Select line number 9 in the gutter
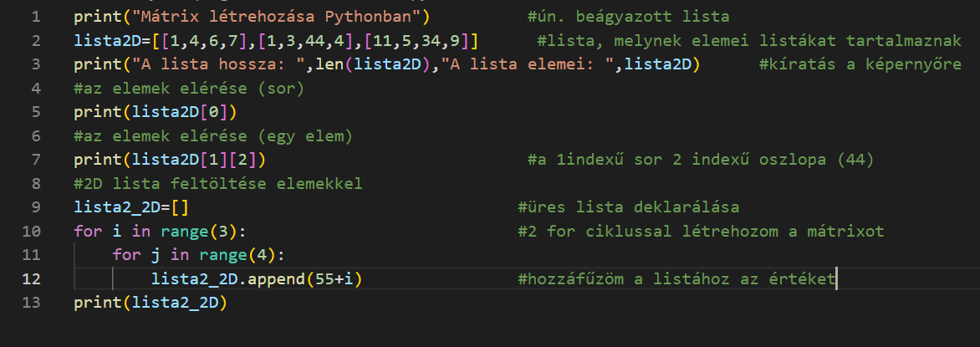 tap(35, 207)
